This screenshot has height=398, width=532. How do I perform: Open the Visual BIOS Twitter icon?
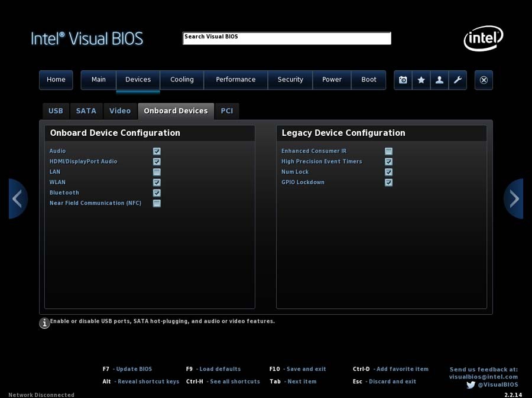pos(471,385)
